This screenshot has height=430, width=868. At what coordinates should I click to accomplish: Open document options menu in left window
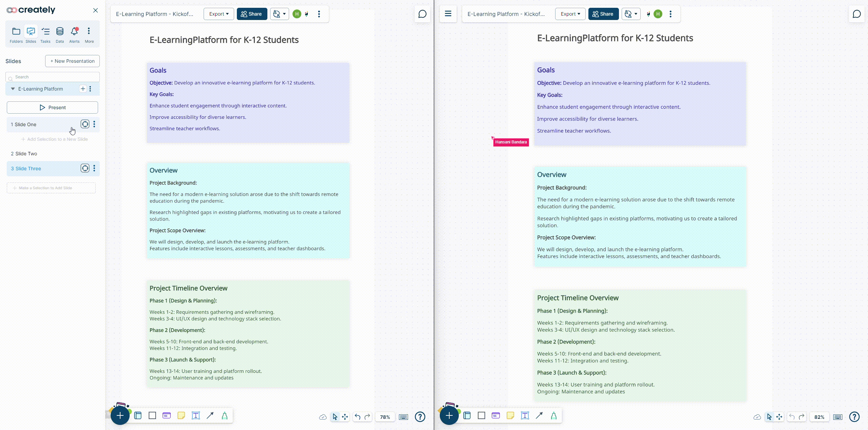319,14
